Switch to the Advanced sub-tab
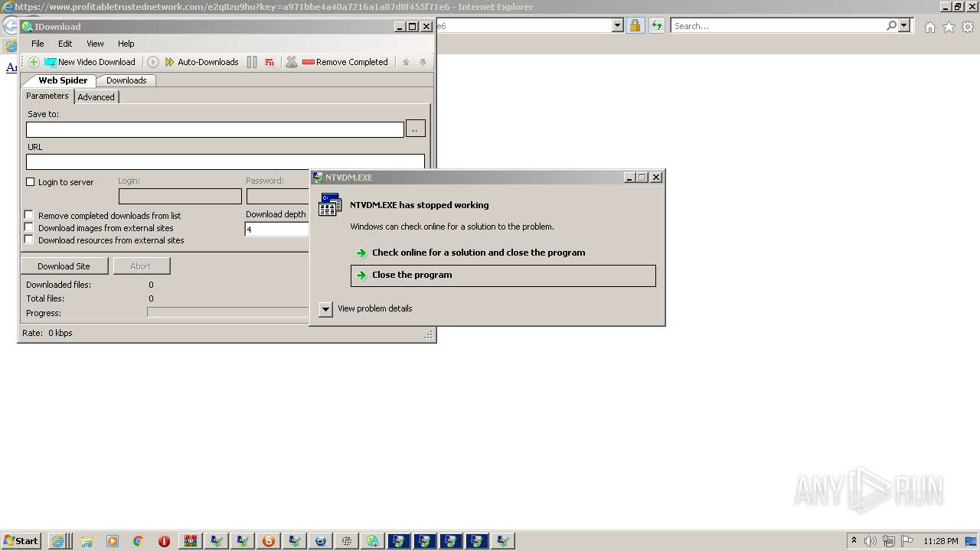980x551 pixels. tap(96, 97)
